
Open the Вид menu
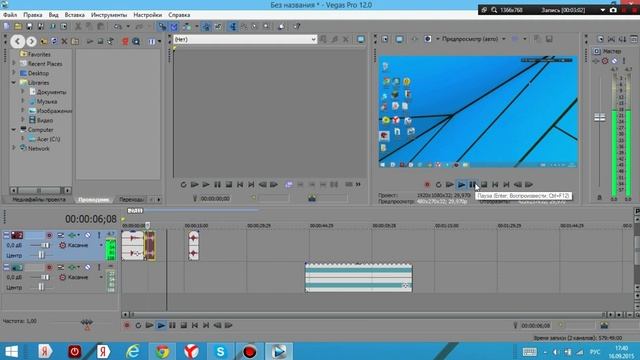pos(53,15)
